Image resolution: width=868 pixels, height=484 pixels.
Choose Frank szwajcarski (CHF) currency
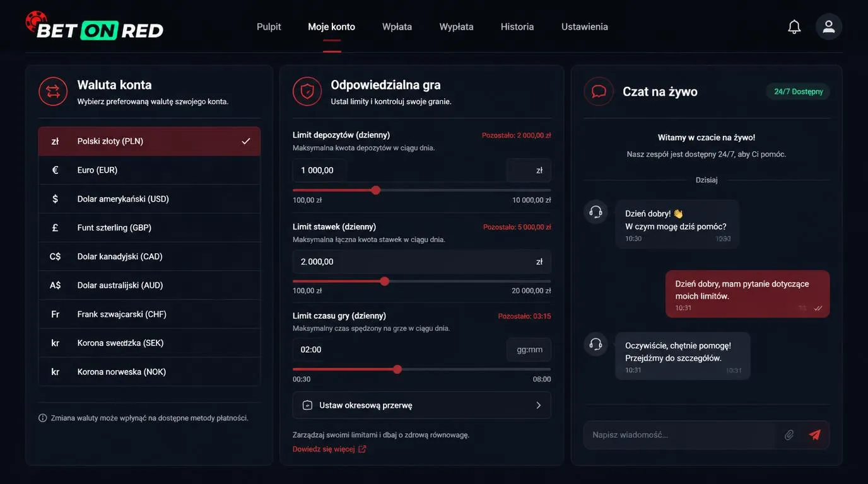[150, 314]
